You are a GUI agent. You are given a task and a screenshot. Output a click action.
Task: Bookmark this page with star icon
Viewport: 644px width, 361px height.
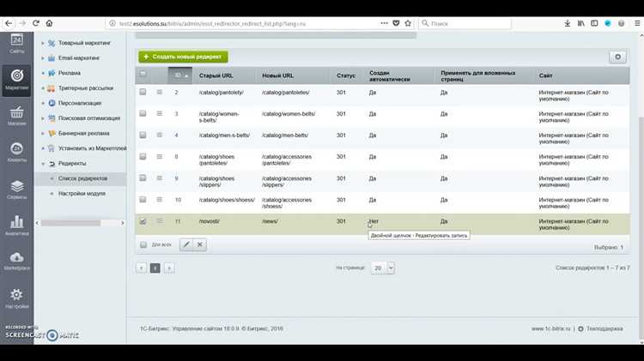tap(408, 23)
